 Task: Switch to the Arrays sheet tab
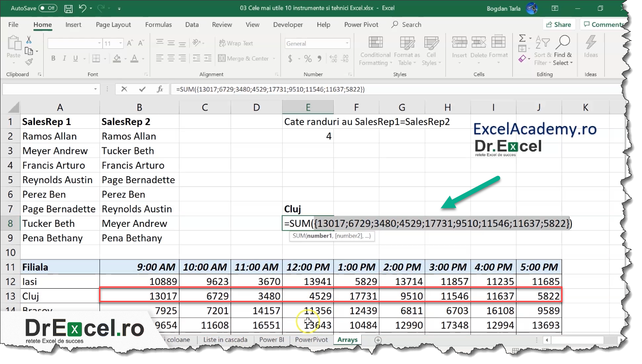tap(347, 339)
